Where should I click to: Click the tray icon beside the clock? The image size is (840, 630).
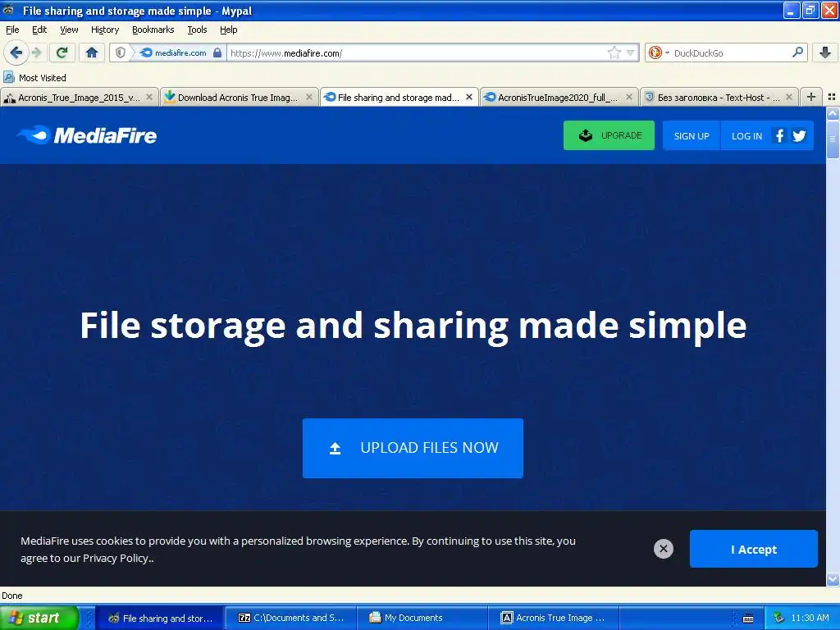[778, 618]
